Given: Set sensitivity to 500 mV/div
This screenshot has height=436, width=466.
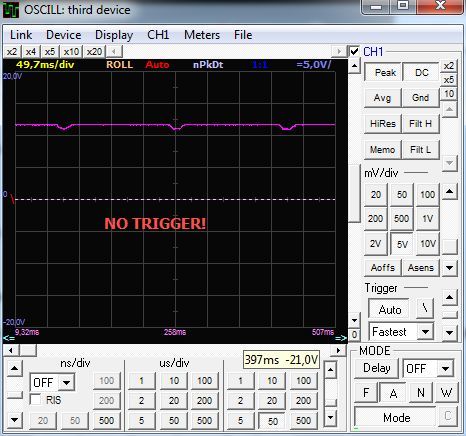Looking at the screenshot, I should [x=402, y=218].
